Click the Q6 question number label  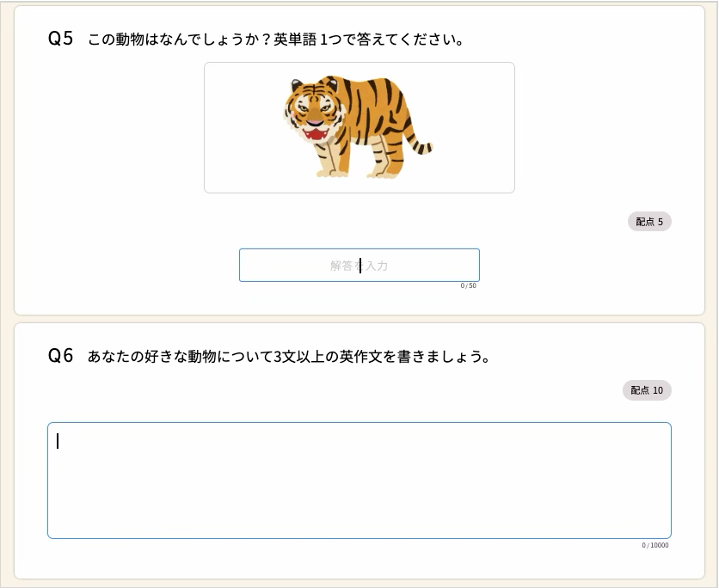coord(60,356)
